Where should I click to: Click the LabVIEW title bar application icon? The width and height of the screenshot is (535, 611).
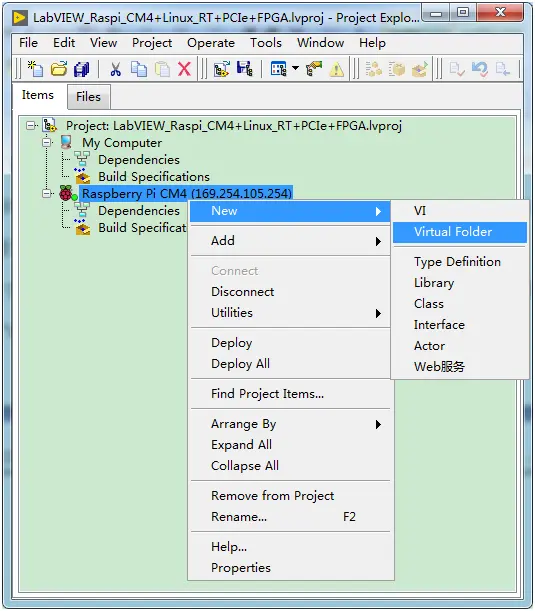coord(19,18)
